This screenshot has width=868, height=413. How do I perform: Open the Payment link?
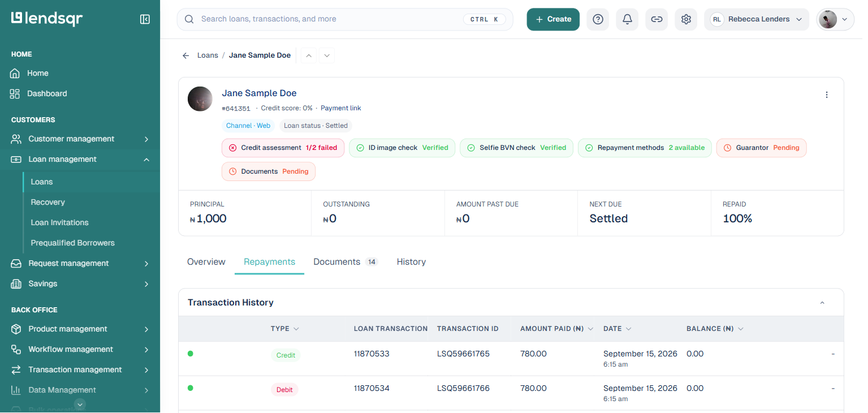(x=341, y=108)
